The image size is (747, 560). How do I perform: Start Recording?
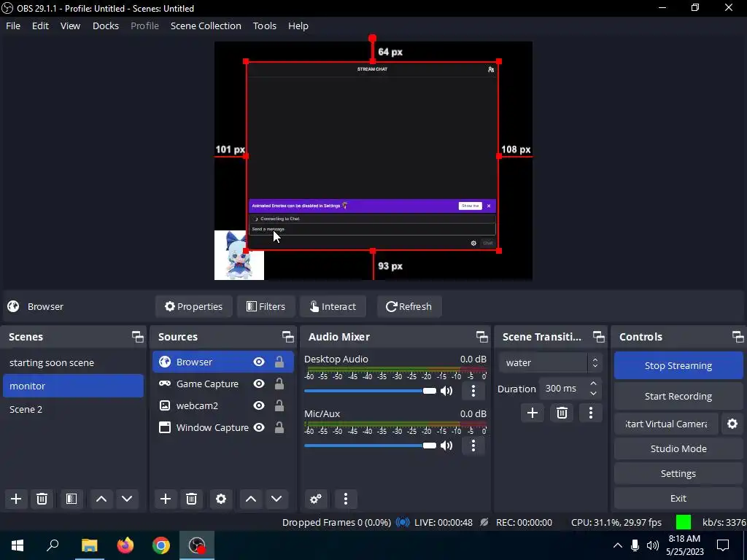678,396
